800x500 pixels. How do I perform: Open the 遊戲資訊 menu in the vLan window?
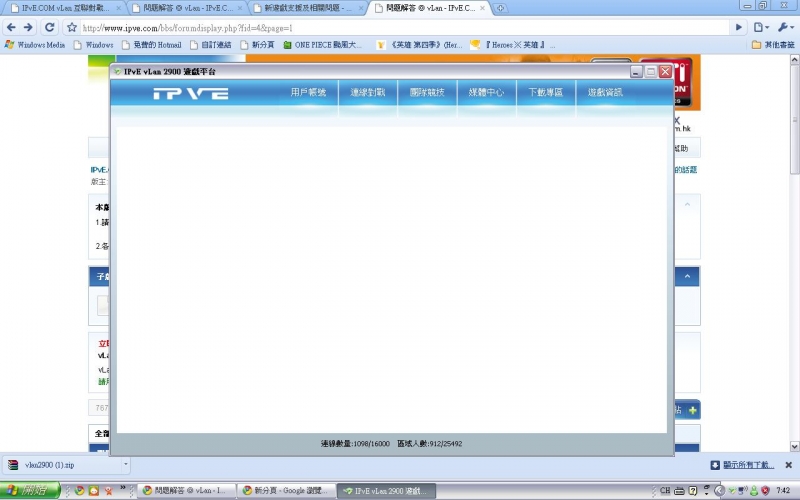[605, 92]
